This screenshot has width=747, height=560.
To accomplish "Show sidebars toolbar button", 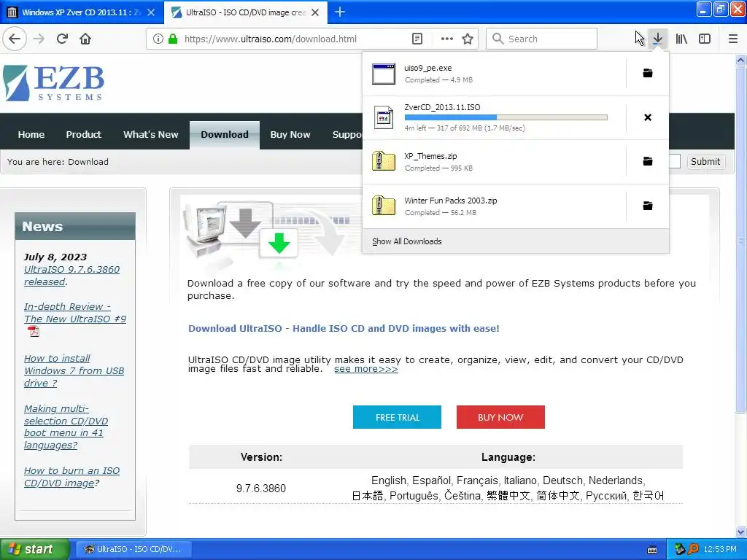I will point(705,39).
